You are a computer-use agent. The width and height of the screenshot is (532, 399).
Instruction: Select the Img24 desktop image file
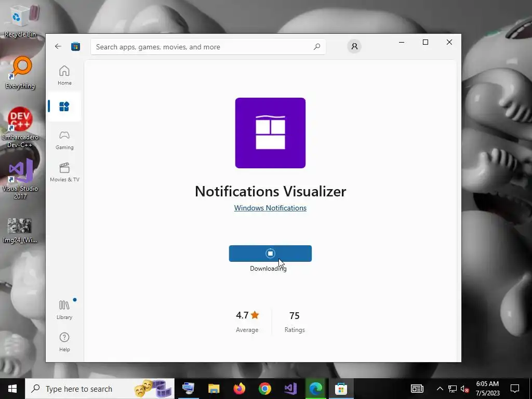coord(20,231)
